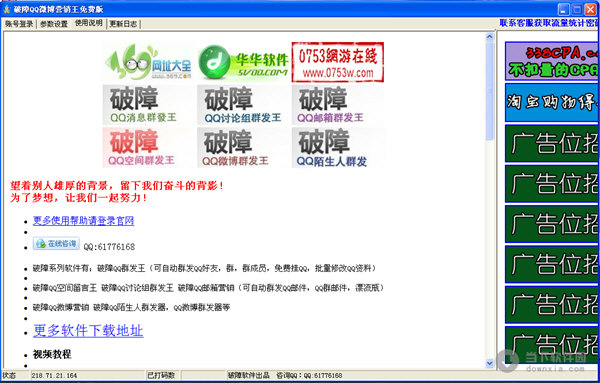
Task: Click the red slogan 望着别人雄厚的背景
Action: 117,186
